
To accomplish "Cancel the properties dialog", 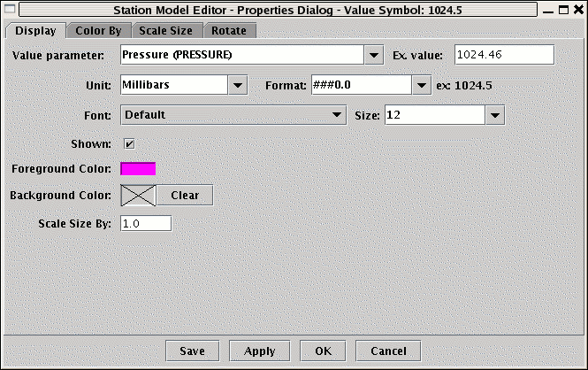I will tap(388, 351).
